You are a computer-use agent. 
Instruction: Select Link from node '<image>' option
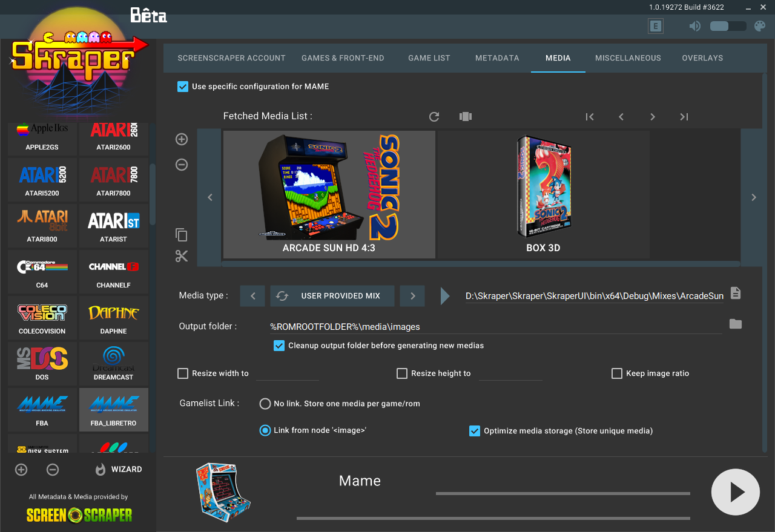(265, 430)
